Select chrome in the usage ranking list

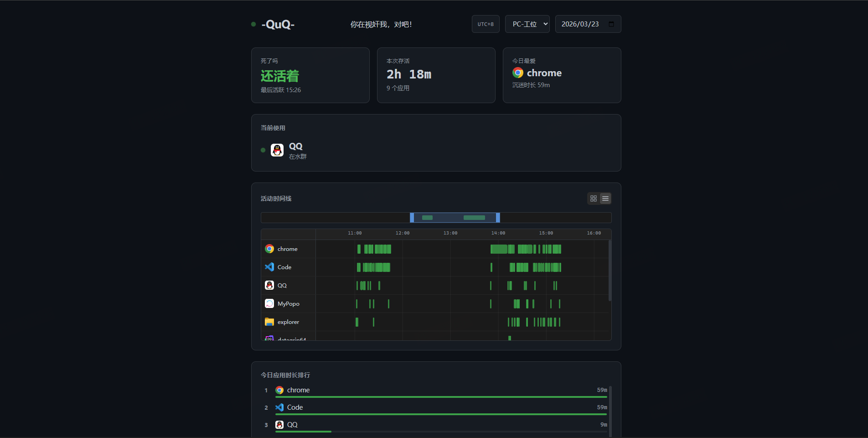[298, 390]
